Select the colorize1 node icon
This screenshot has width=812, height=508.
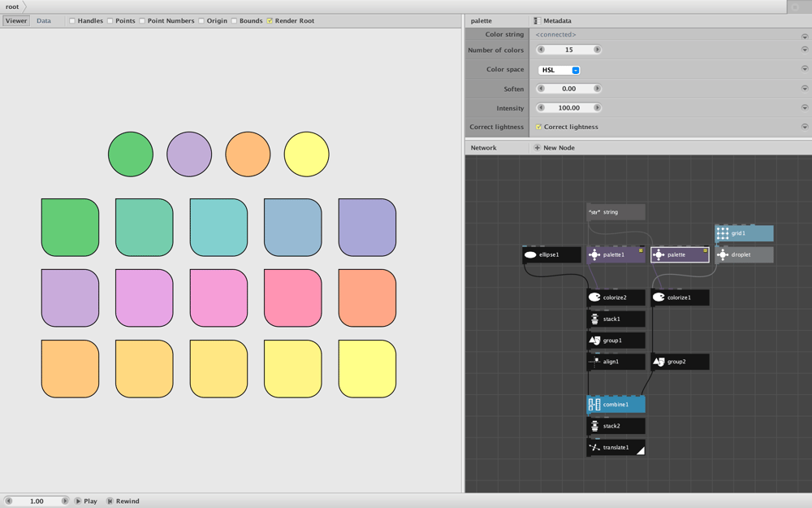(x=659, y=297)
